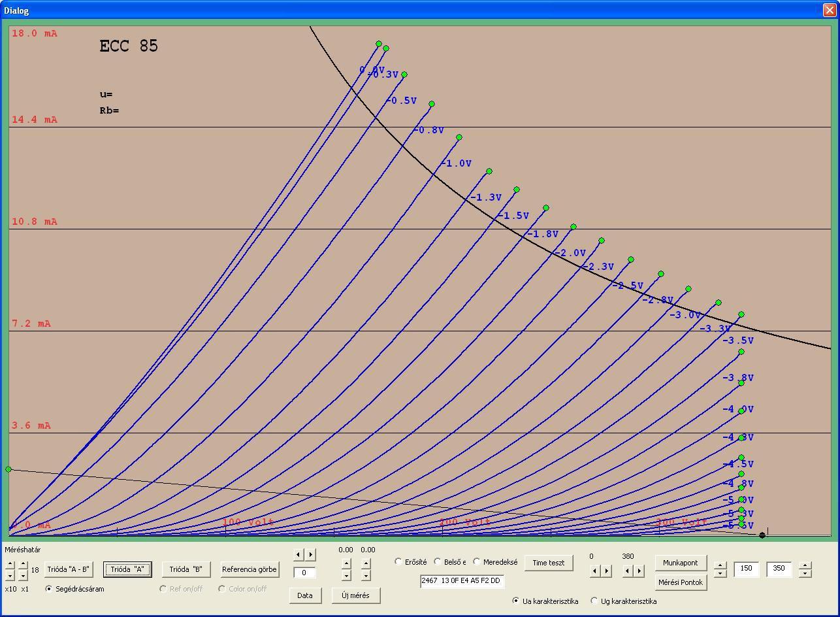Click the Rb= label on the graph

109,110
